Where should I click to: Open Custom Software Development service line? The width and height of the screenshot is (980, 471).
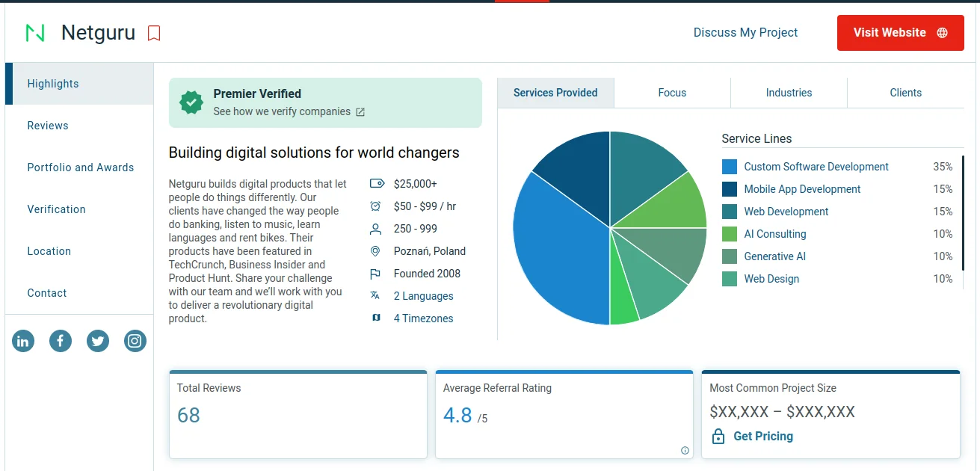(x=816, y=167)
